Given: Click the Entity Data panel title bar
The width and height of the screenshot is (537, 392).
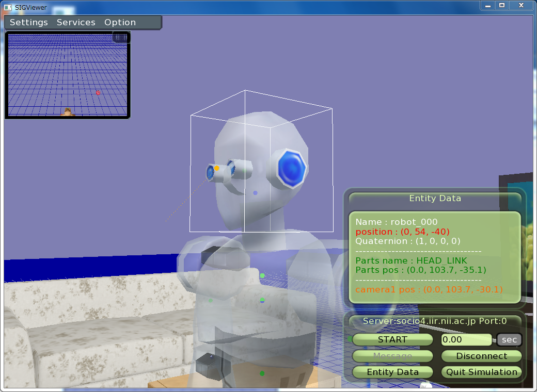Looking at the screenshot, I should tap(435, 199).
